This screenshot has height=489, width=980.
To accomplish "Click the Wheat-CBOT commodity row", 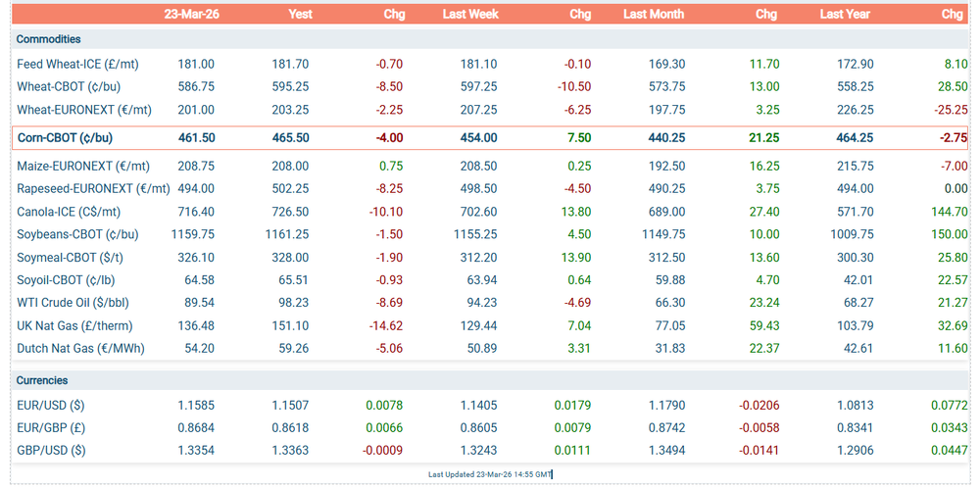I will click(x=490, y=87).
